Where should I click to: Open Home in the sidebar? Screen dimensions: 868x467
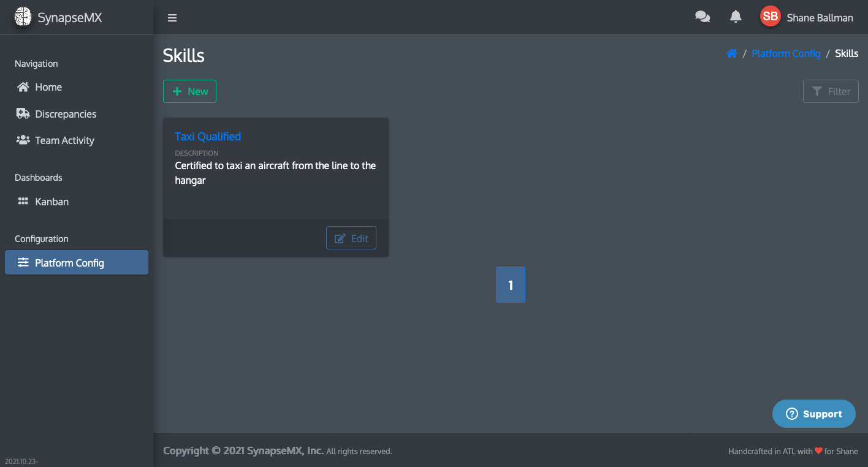click(48, 87)
